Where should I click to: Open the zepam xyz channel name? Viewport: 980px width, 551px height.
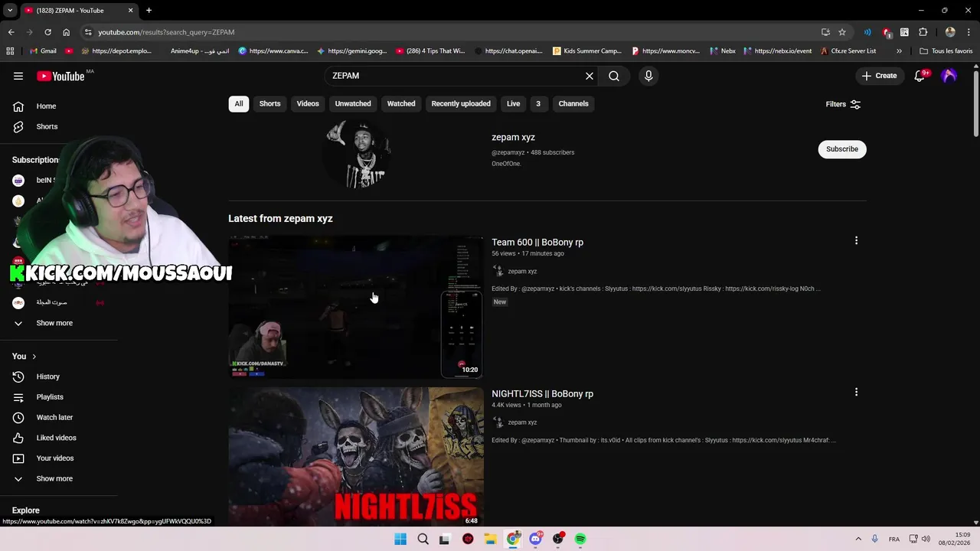(x=513, y=137)
